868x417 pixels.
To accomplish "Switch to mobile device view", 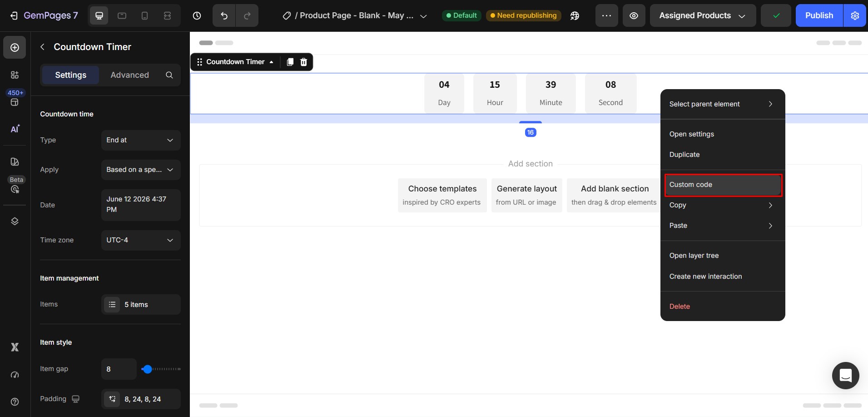I will click(144, 15).
